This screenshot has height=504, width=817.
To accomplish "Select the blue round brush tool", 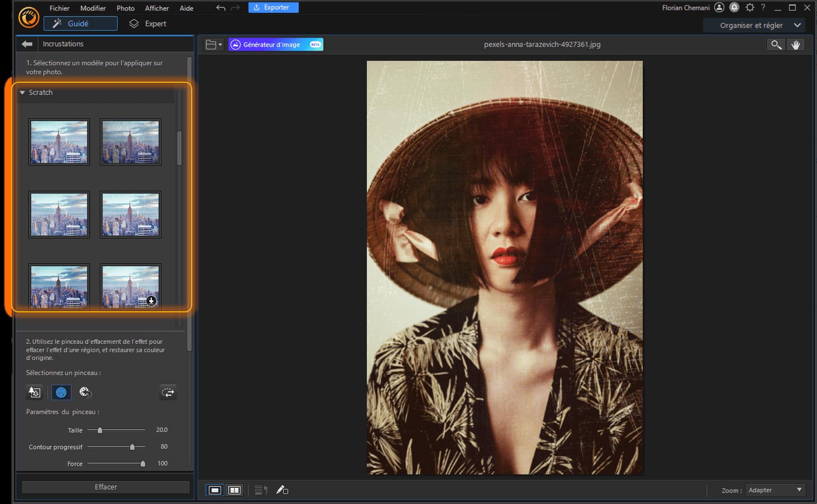I will point(61,393).
